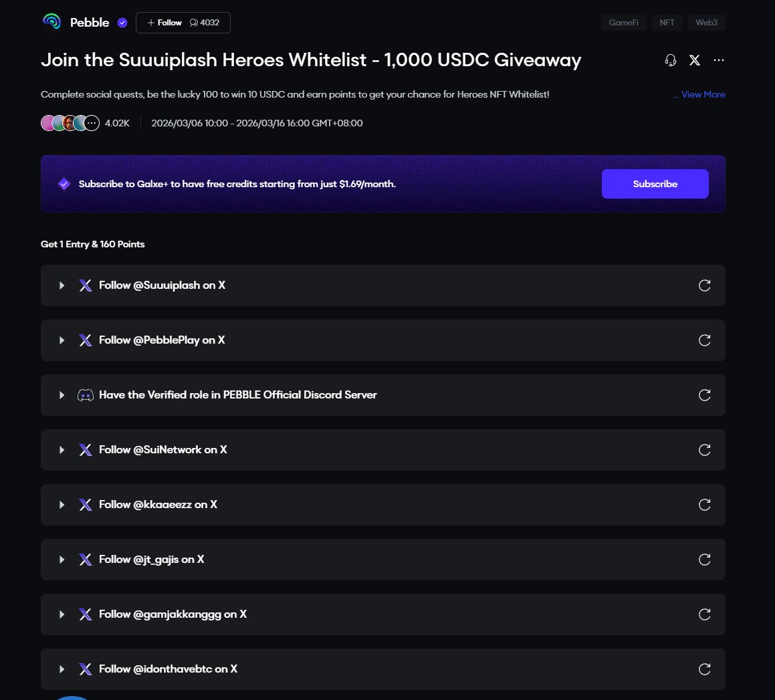Expand the Follow @PebblePlay on X task

tap(62, 340)
